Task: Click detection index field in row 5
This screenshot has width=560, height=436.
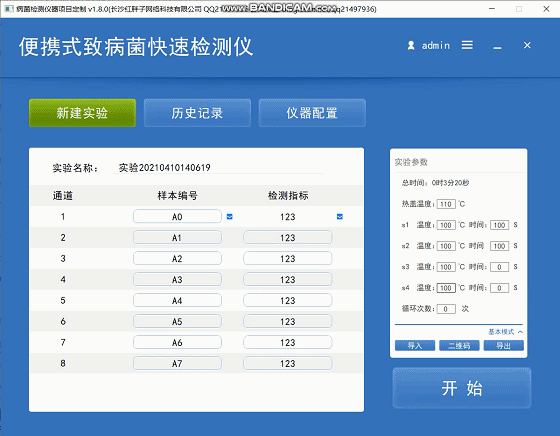Action: (x=288, y=300)
